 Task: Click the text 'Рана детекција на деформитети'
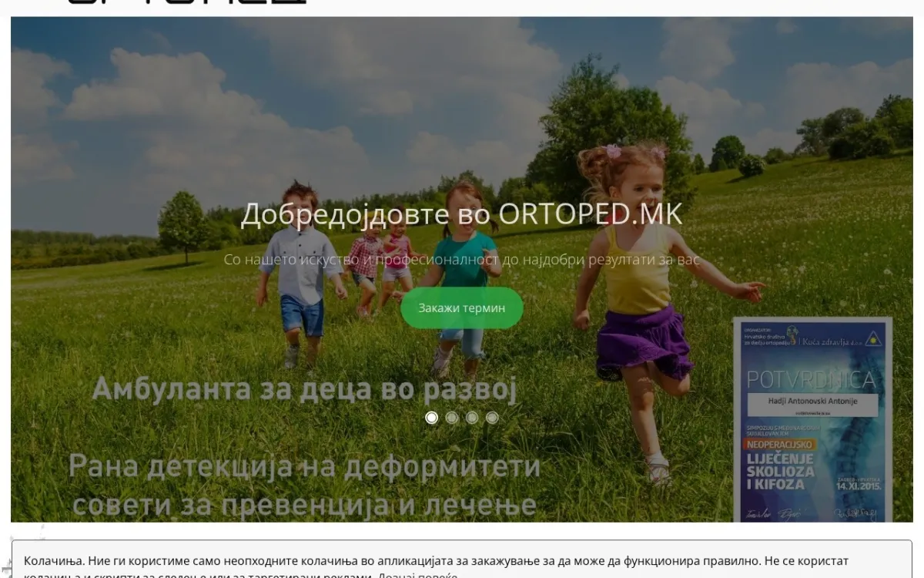pos(304,467)
